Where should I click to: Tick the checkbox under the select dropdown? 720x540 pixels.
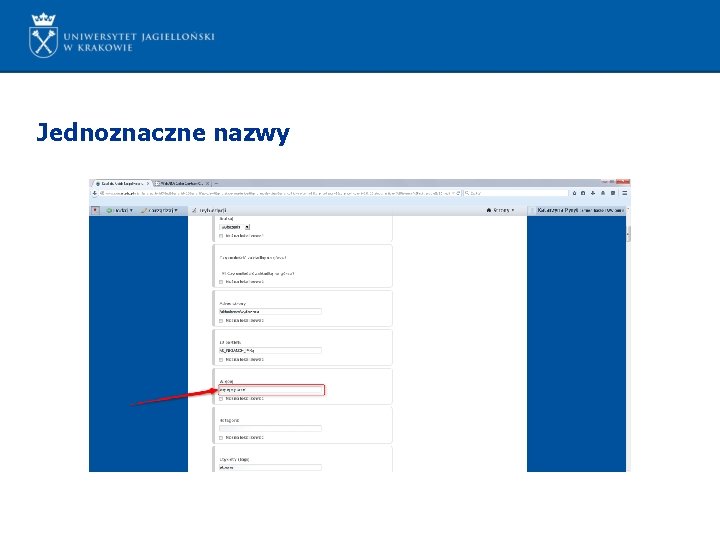(x=221, y=236)
